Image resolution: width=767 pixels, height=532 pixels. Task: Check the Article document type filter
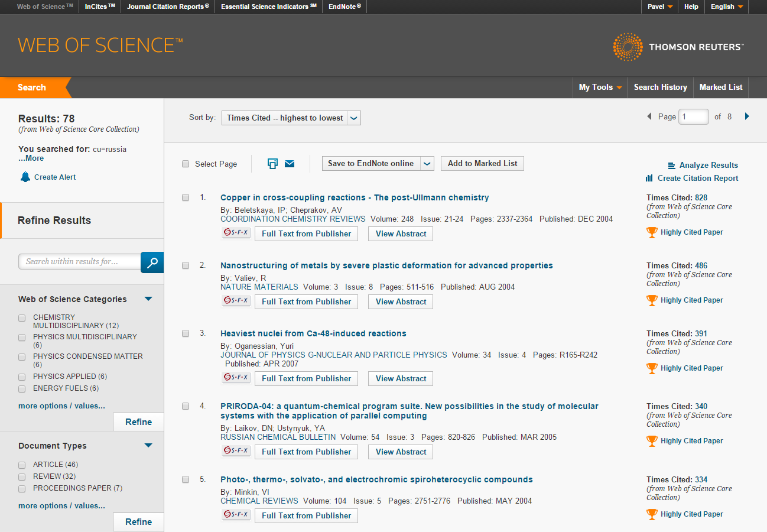22,465
